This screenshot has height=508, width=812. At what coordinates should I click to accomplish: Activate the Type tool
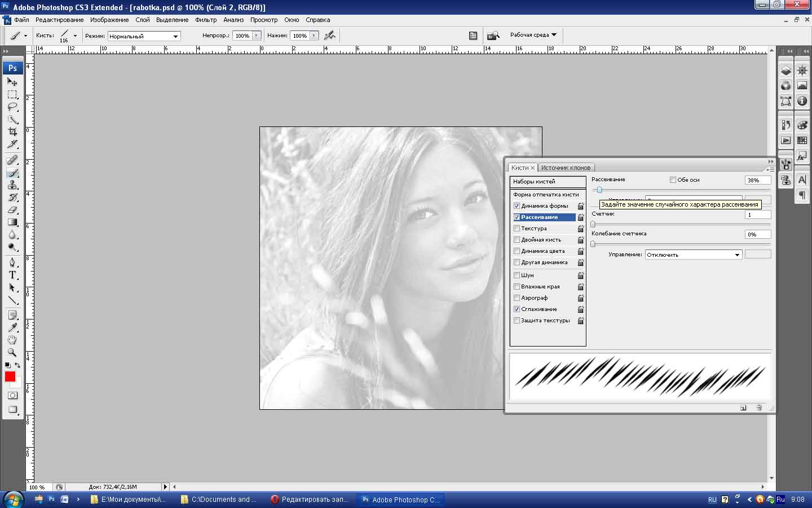pyautogui.click(x=12, y=275)
